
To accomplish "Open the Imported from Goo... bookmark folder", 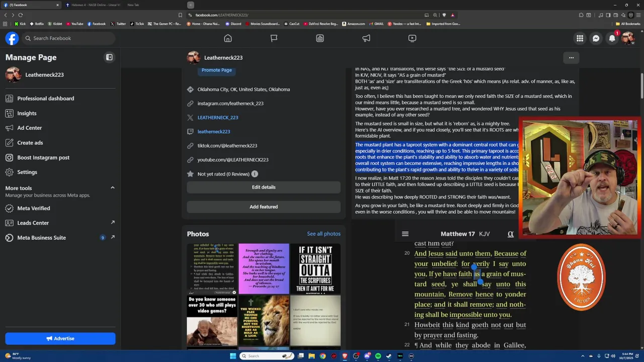I will tap(443, 24).
